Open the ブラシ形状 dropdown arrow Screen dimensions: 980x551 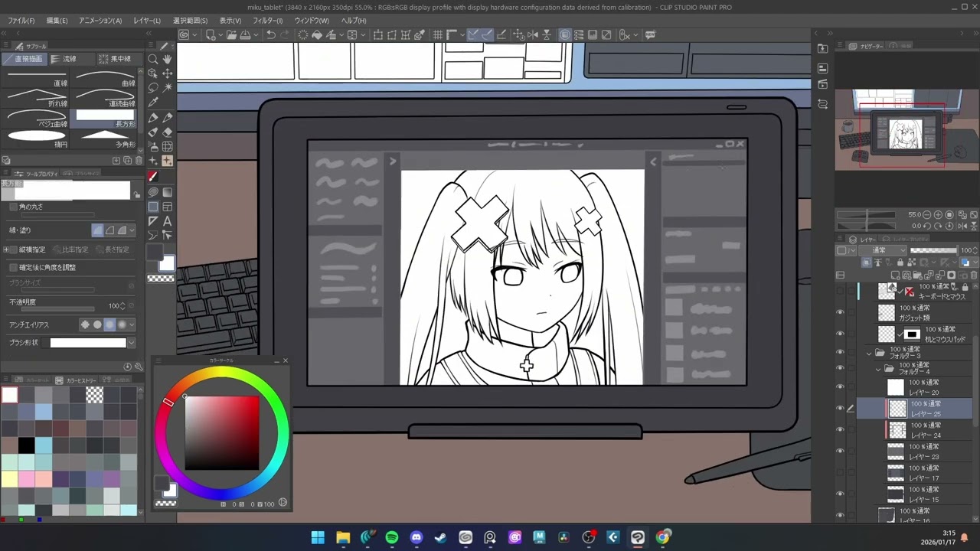131,343
